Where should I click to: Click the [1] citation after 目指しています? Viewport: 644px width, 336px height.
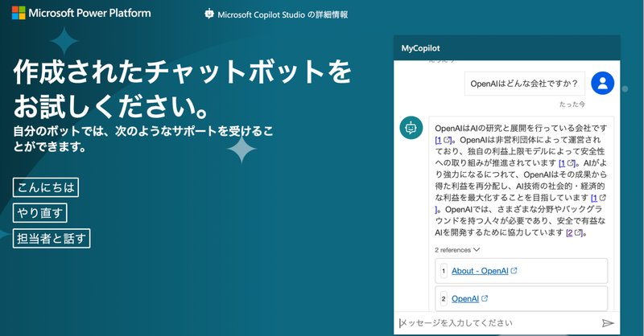(x=598, y=199)
